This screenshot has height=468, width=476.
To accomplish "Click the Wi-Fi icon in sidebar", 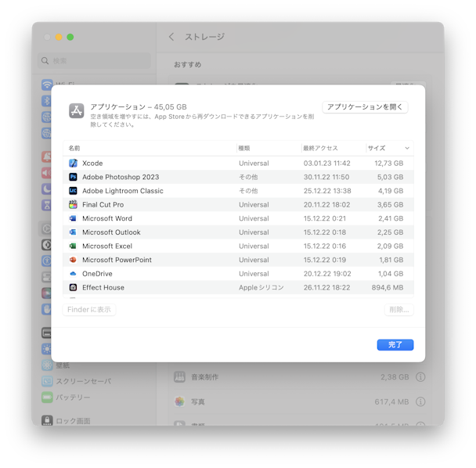I will coord(47,85).
